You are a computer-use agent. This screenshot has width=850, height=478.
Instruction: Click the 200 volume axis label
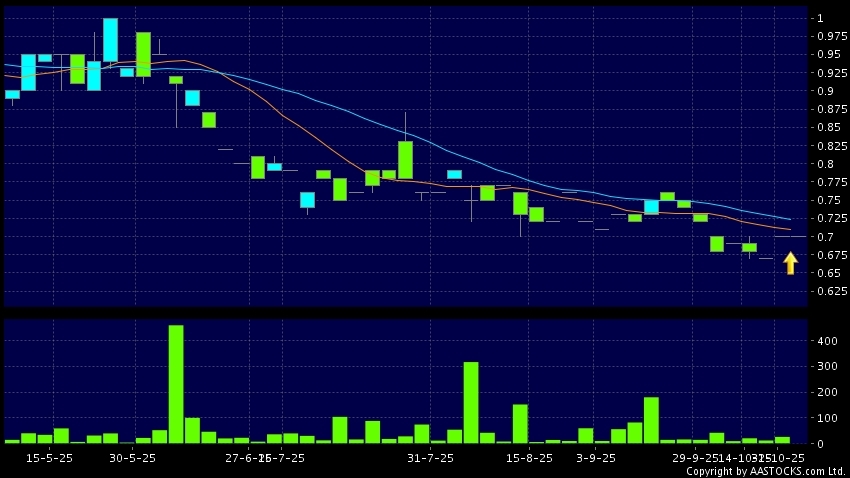pos(827,392)
